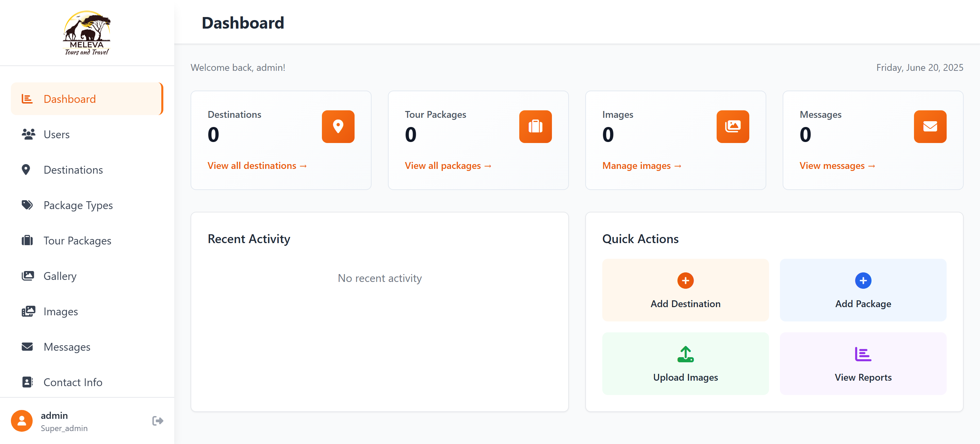Viewport: 980px width, 444px height.
Task: Click the admin username text
Action: tap(54, 415)
